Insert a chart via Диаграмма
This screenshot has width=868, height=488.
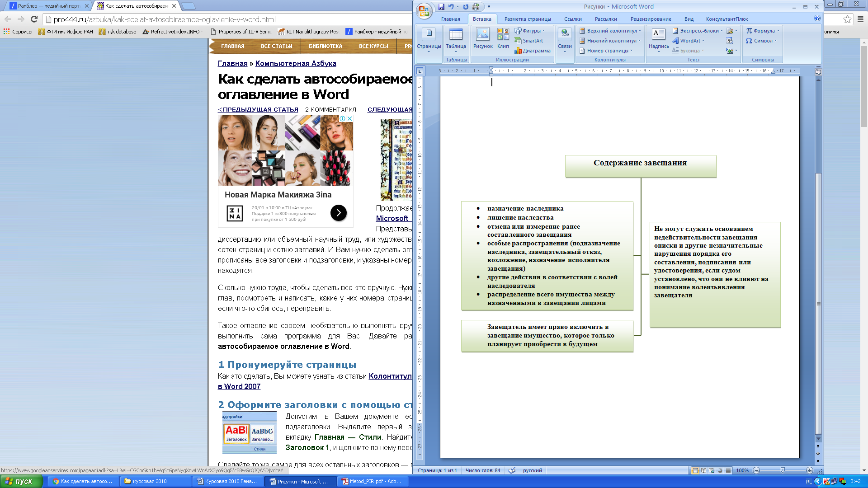point(533,51)
